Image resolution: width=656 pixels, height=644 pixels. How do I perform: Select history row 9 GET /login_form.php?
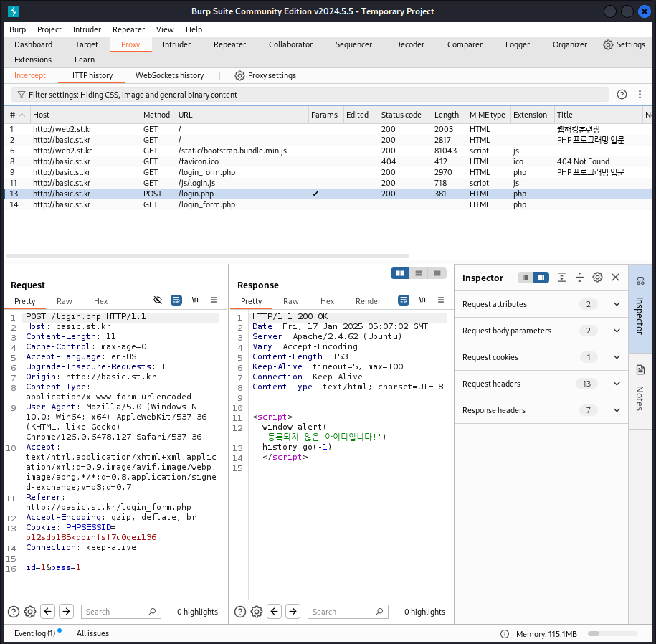coord(328,172)
